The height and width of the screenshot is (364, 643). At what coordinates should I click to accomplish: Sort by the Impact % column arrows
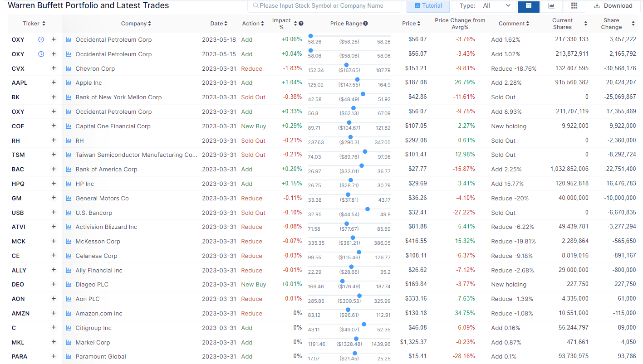[x=295, y=24]
